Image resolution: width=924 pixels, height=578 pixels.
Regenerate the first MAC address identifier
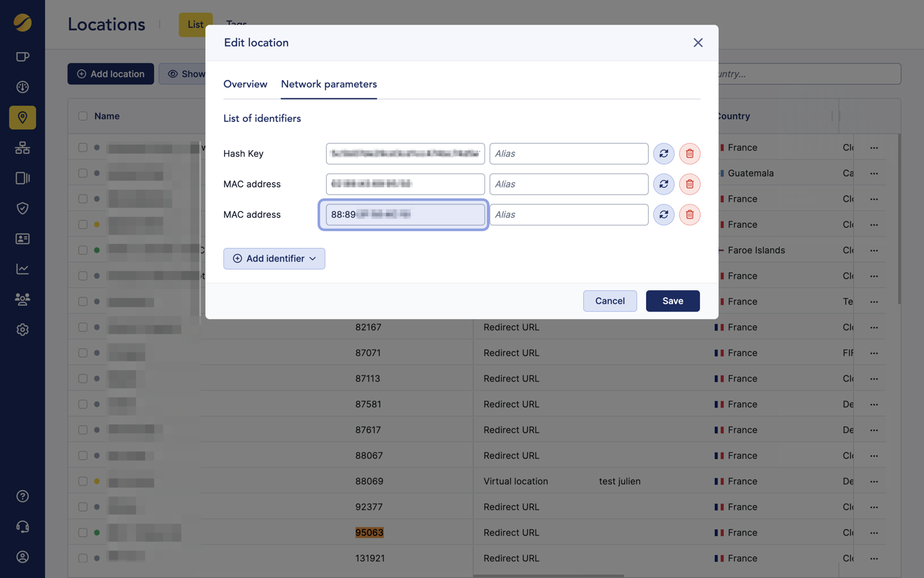coord(663,184)
